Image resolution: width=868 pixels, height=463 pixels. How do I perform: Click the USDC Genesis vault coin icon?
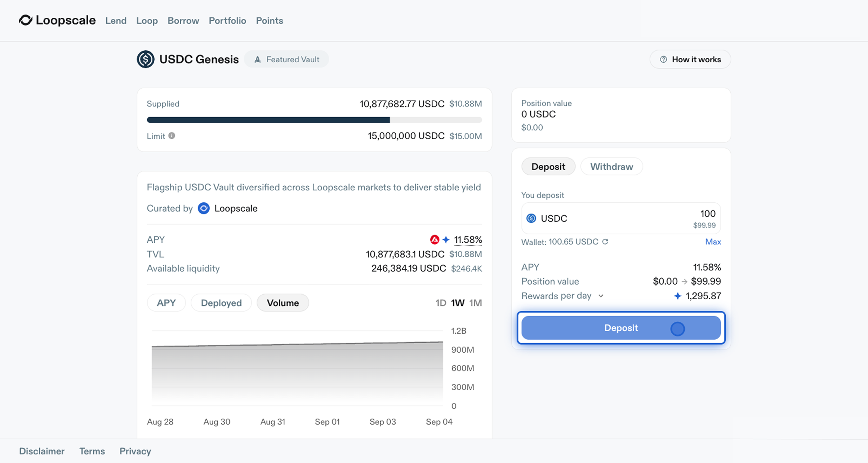tap(146, 59)
